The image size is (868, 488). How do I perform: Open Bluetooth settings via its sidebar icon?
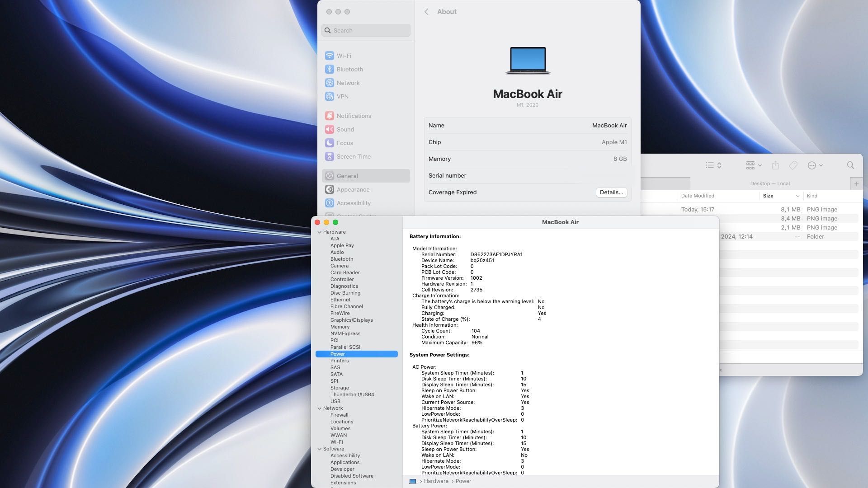tap(330, 69)
